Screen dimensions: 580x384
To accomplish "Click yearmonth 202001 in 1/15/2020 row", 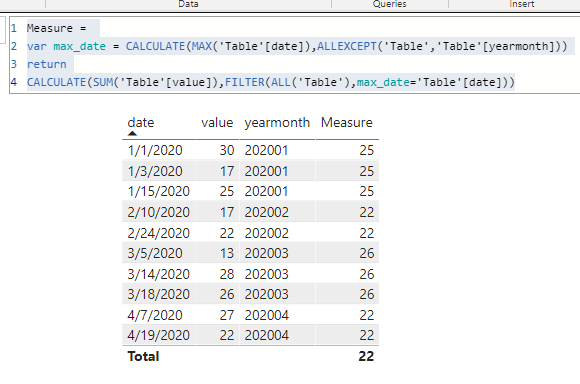I will pyautogui.click(x=266, y=191).
